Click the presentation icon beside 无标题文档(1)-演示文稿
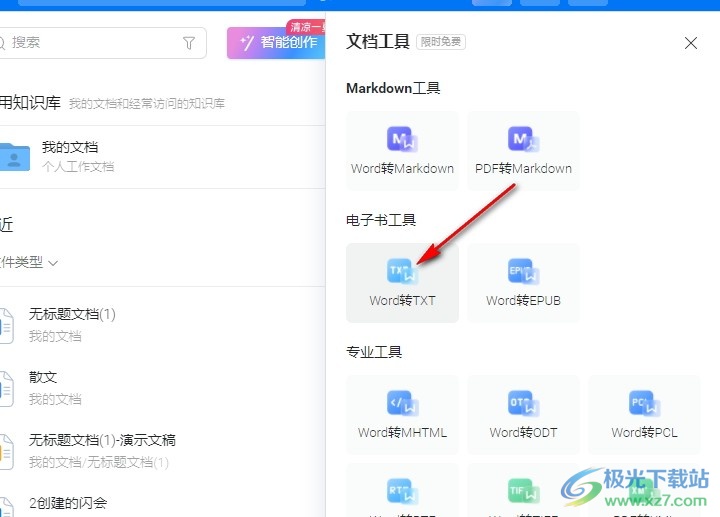Screen dimensions: 720x517 (x=6, y=452)
